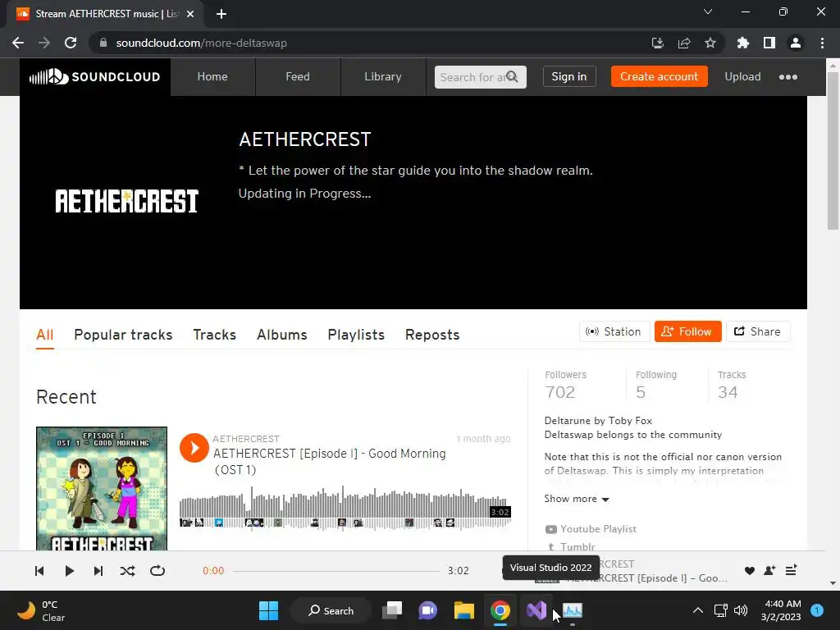
Task: Expand the Show more profile description
Action: click(x=577, y=499)
